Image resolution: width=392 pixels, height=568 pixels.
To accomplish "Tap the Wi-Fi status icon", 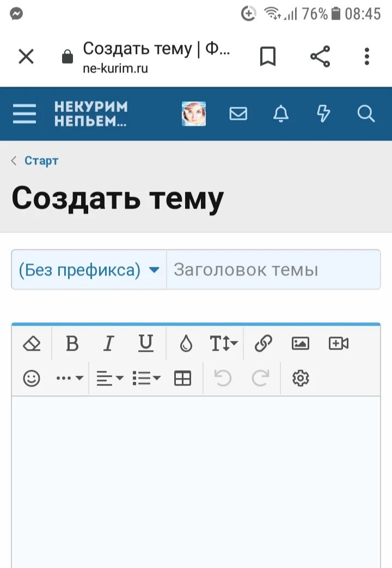I will tap(272, 14).
